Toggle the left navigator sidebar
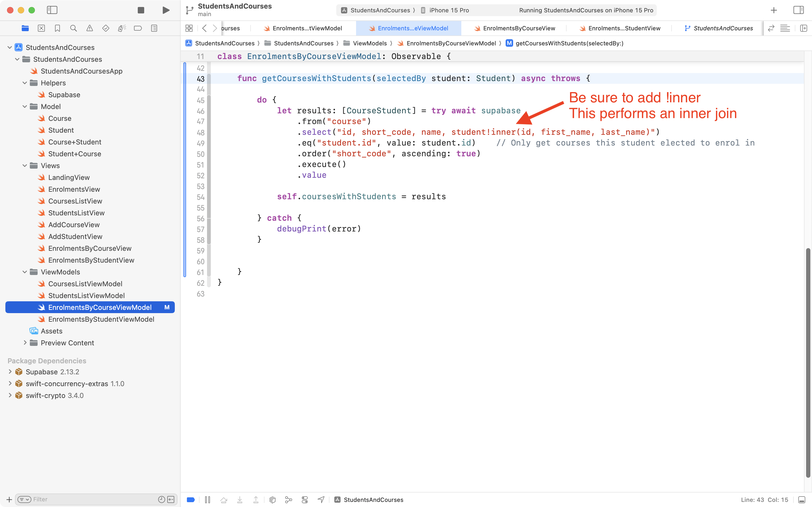 (52, 10)
